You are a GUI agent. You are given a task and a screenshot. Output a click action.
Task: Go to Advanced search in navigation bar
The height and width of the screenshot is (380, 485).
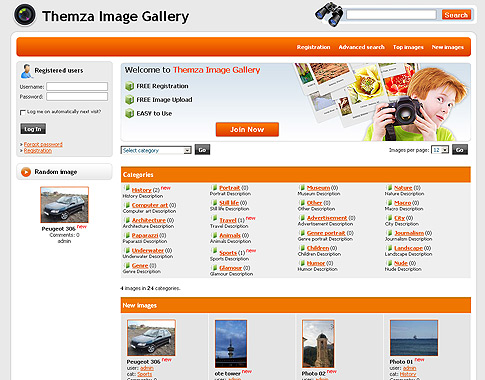pyautogui.click(x=361, y=47)
